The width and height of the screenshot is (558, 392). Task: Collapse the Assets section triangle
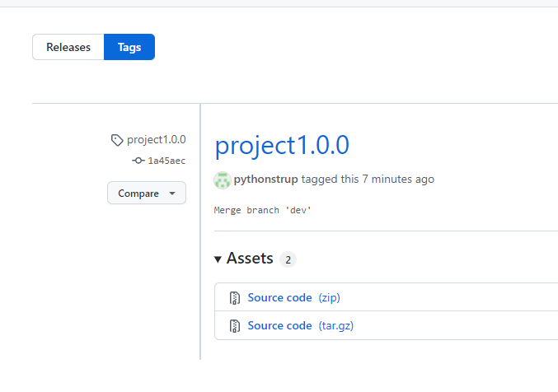pos(218,259)
